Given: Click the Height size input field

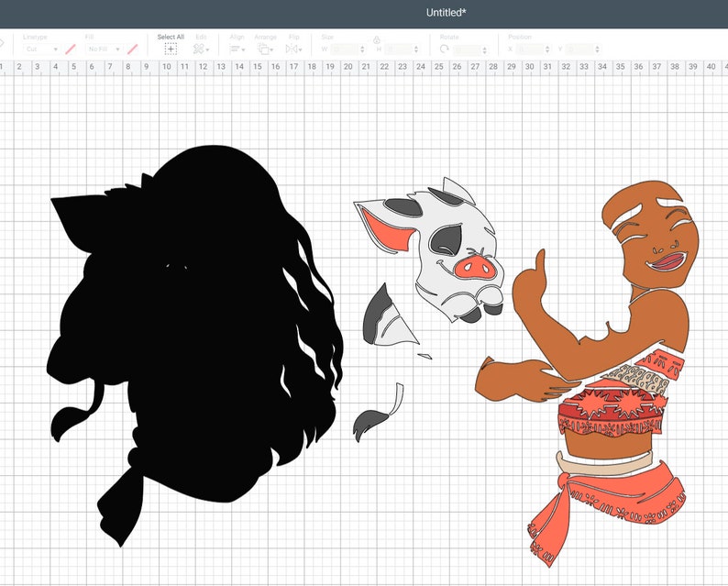Looking at the screenshot, I should click(398, 49).
